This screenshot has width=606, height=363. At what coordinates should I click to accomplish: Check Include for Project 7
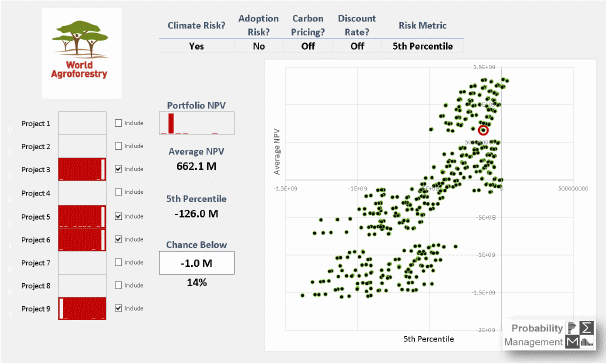coord(118,262)
